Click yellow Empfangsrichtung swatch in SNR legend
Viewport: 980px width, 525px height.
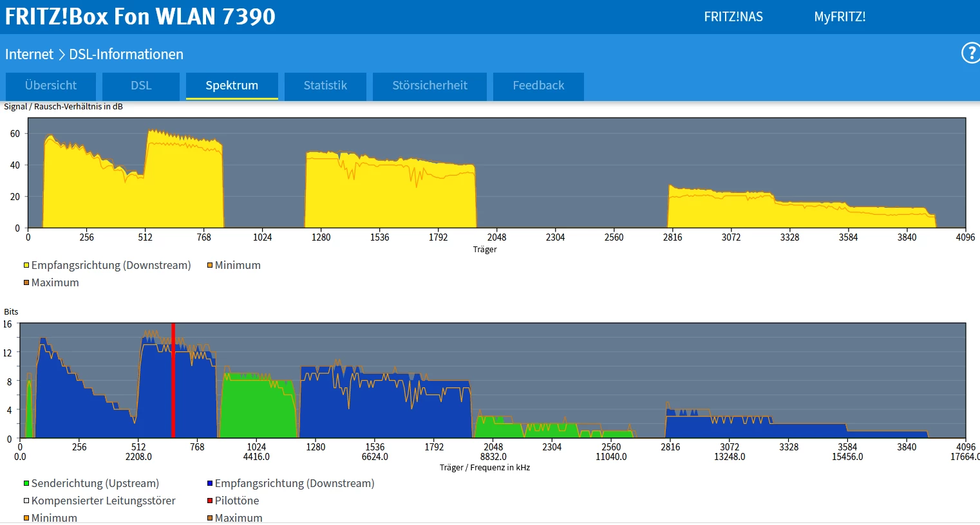pyautogui.click(x=26, y=265)
